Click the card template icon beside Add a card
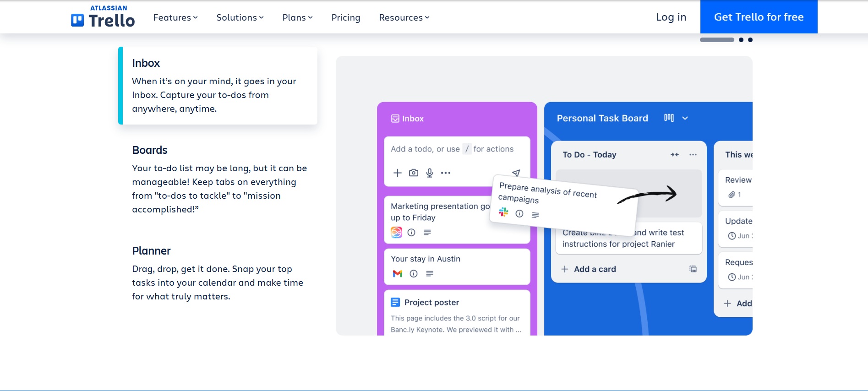The height and width of the screenshot is (391, 868). click(x=693, y=269)
